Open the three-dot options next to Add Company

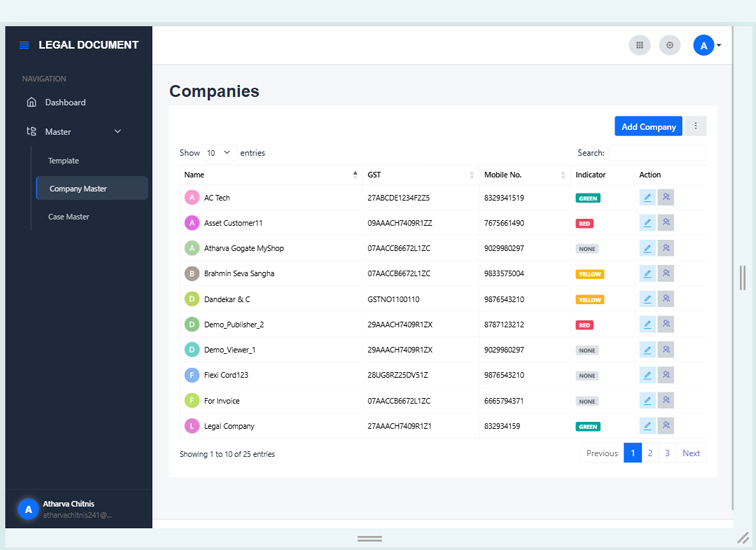(x=697, y=126)
